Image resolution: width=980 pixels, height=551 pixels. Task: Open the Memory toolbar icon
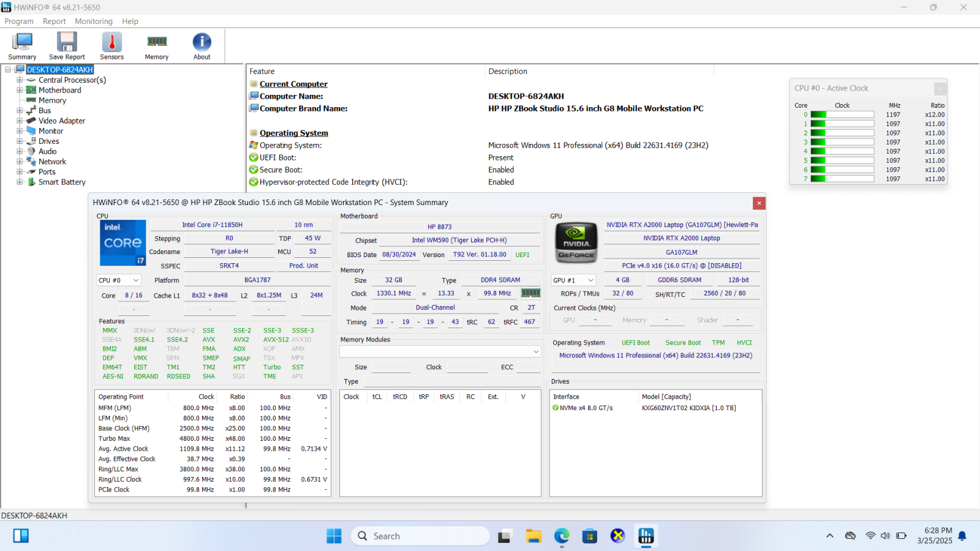pyautogui.click(x=157, y=46)
